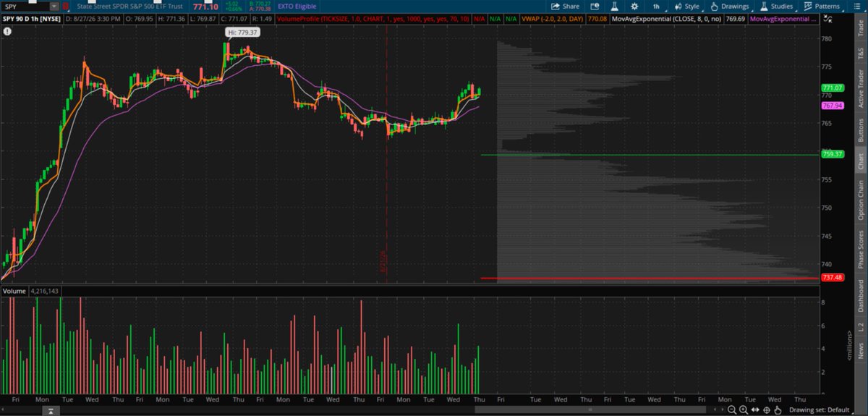Click the 759.37 green level label

point(833,154)
